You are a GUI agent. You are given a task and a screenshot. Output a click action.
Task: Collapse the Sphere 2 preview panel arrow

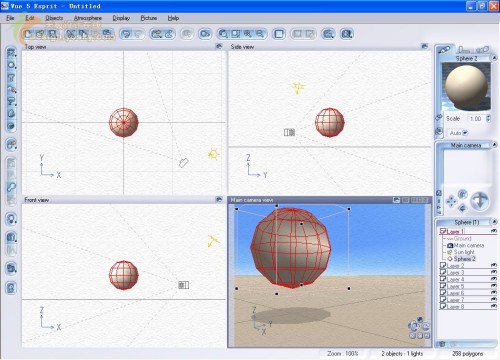[x=495, y=58]
